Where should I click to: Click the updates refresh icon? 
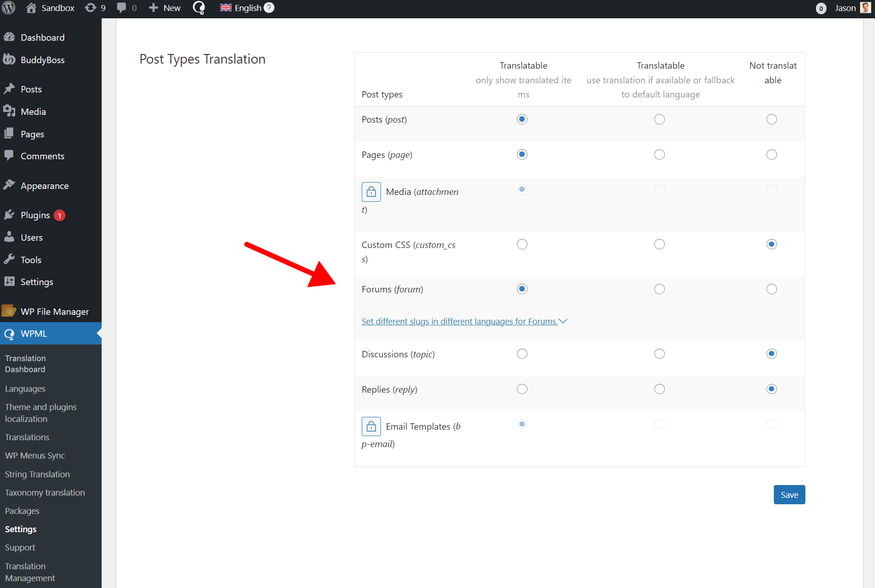pos(91,8)
